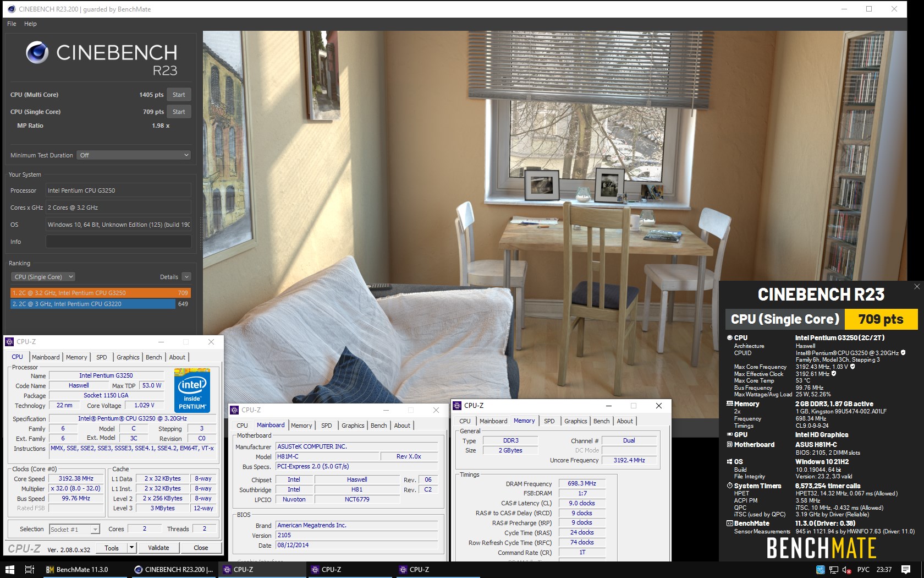This screenshot has width=924, height=578.
Task: Click the OS section icon in BenchMate overlay
Action: pyautogui.click(x=730, y=461)
